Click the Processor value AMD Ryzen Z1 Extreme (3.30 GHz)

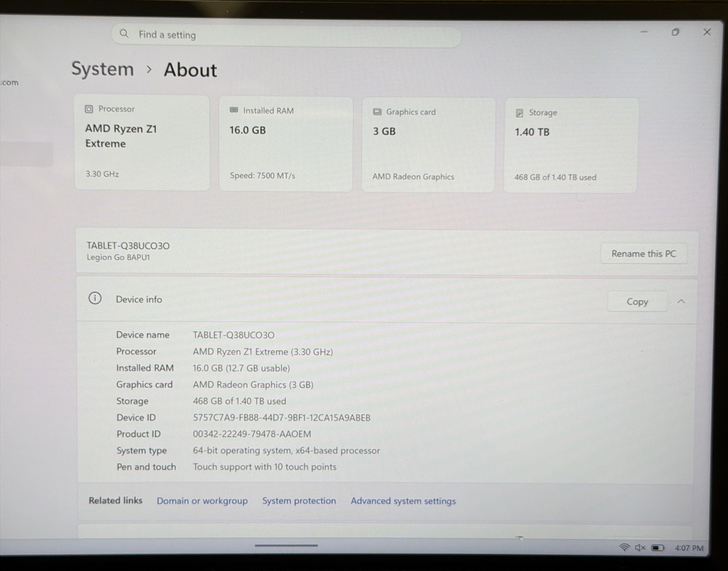(263, 352)
